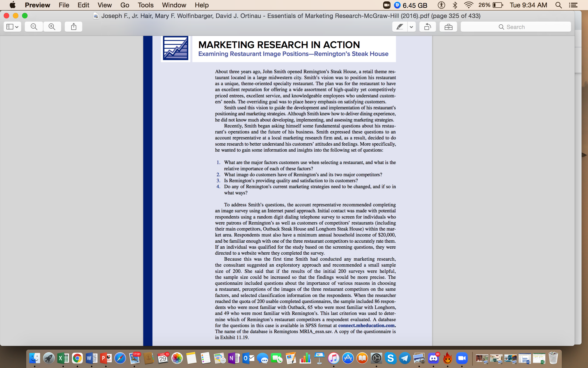Open the View menu
Viewport: 588px width, 368px height.
(x=105, y=5)
